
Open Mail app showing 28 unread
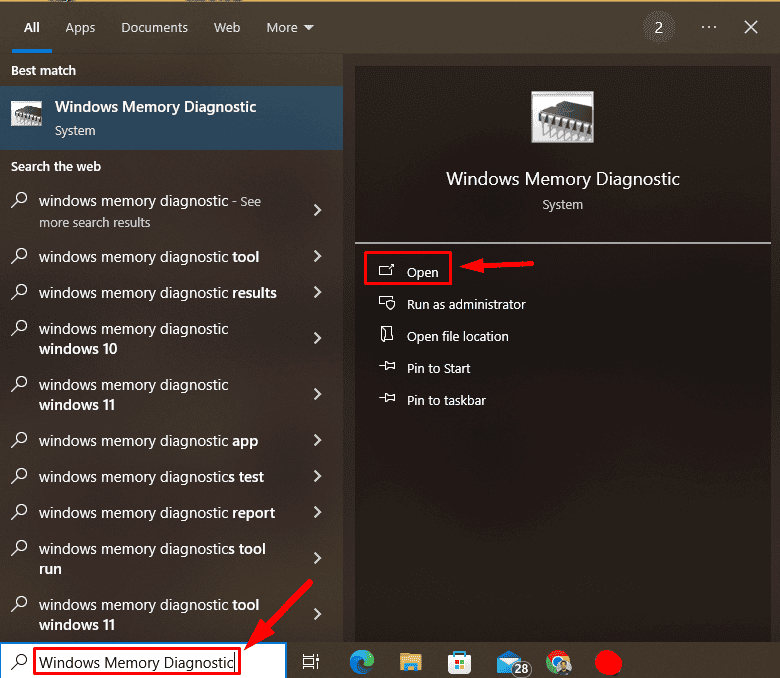pos(512,664)
